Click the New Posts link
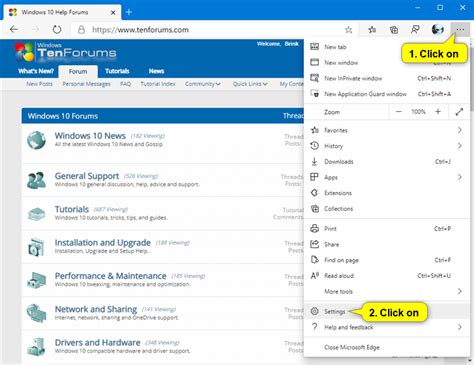The height and width of the screenshot is (365, 474). pos(39,84)
